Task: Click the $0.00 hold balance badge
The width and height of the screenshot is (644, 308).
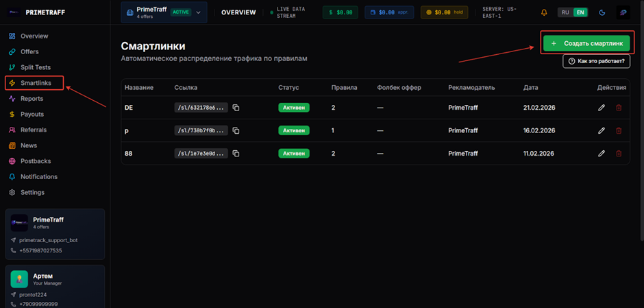Action: coord(444,12)
